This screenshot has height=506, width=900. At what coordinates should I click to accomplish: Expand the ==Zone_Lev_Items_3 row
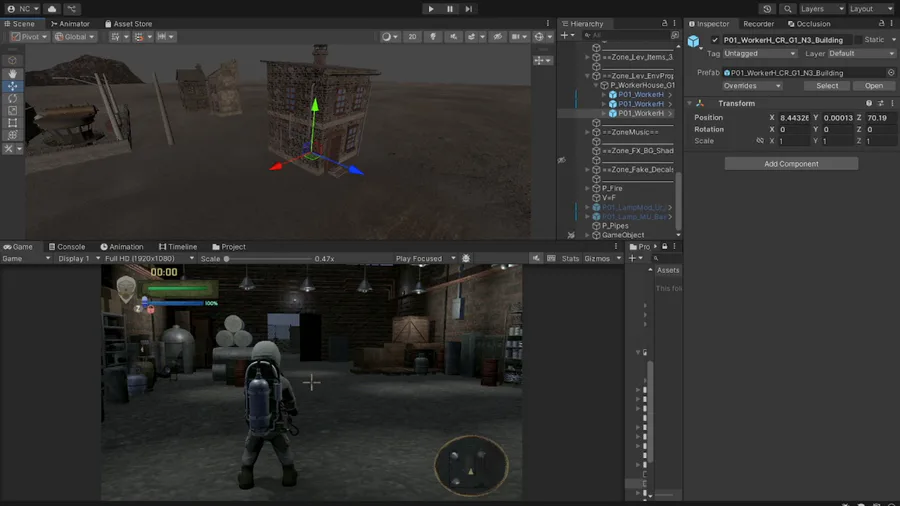click(587, 57)
